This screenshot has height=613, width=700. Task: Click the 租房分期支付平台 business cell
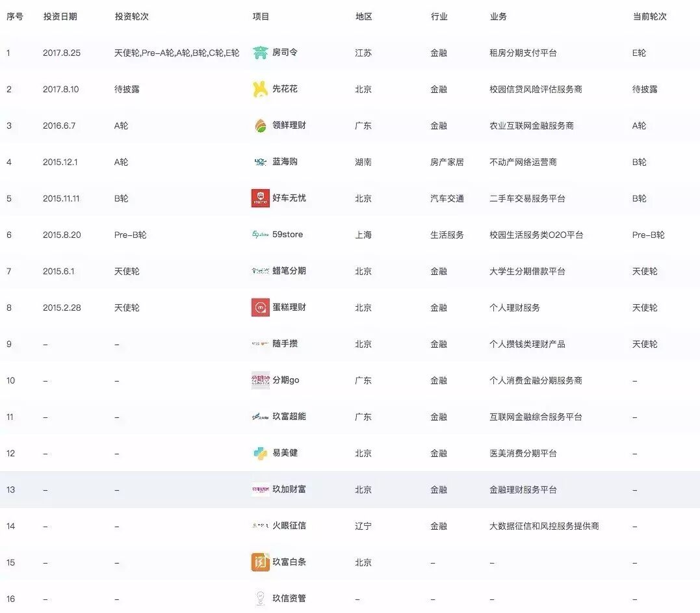point(523,53)
